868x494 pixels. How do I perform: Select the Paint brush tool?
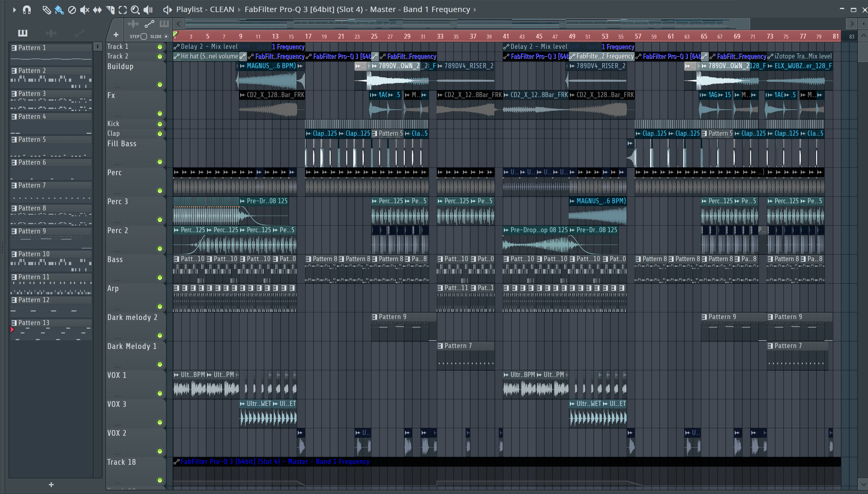59,10
